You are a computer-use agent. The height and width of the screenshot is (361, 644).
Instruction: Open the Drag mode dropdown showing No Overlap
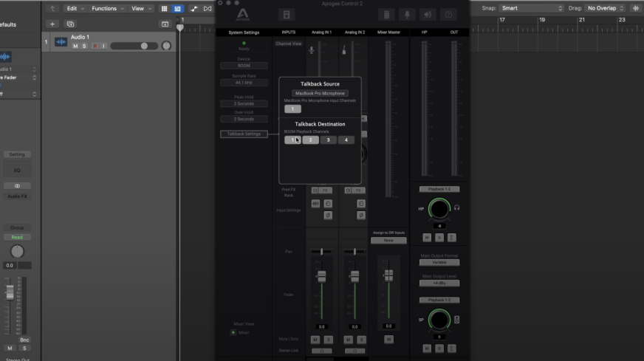606,8
